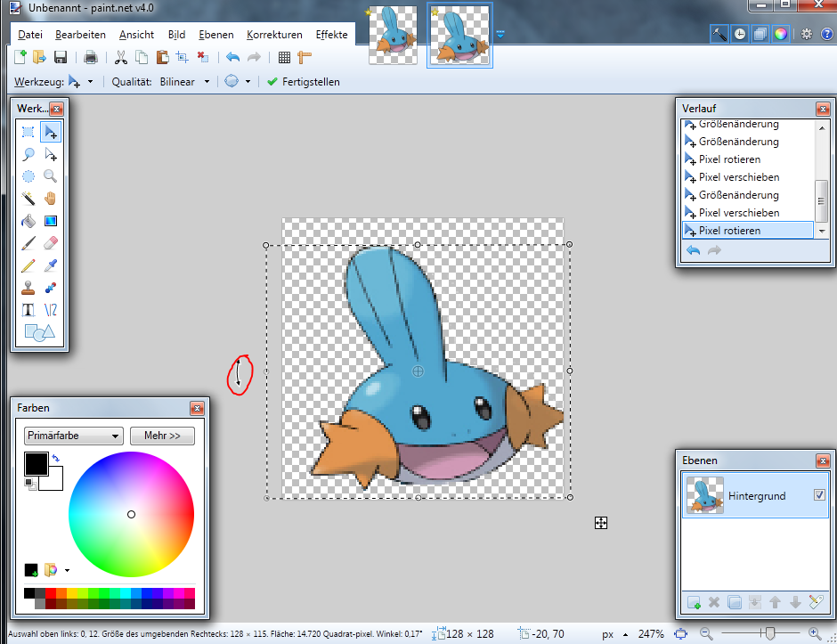Select the Pan hand tool
This screenshot has width=837, height=644.
pos(51,199)
